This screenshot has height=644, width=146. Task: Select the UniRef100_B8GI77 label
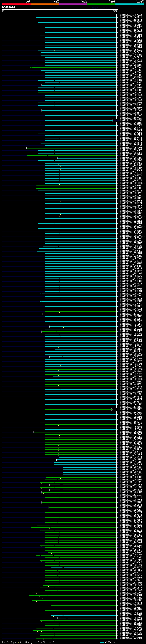click(131, 620)
